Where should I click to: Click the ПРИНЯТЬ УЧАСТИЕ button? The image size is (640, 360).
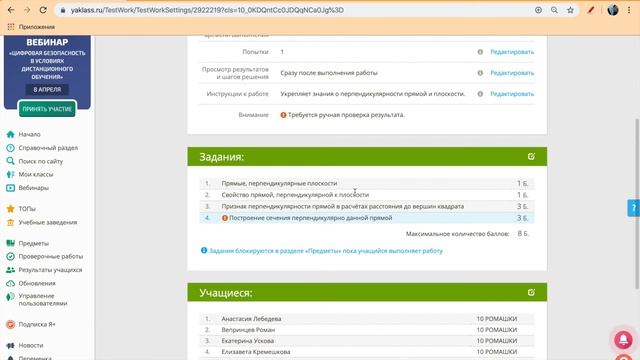point(47,109)
